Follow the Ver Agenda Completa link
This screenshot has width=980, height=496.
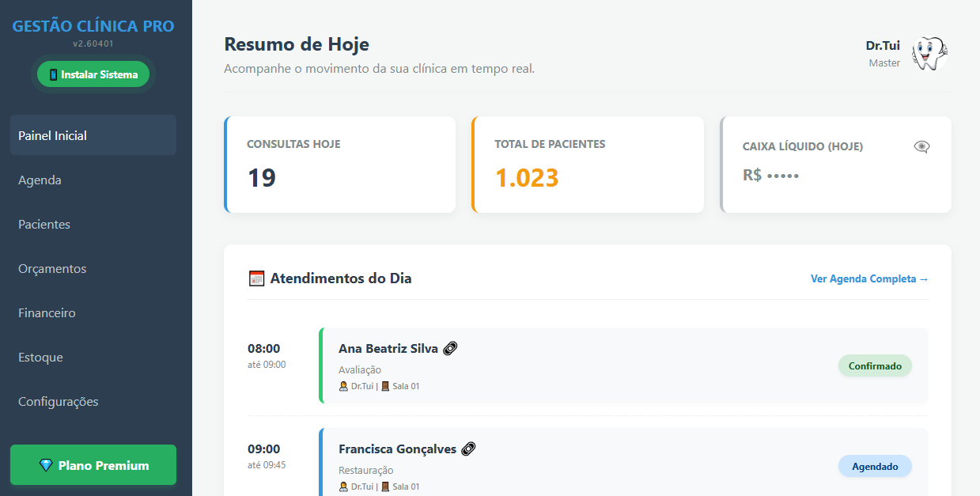[868, 278]
